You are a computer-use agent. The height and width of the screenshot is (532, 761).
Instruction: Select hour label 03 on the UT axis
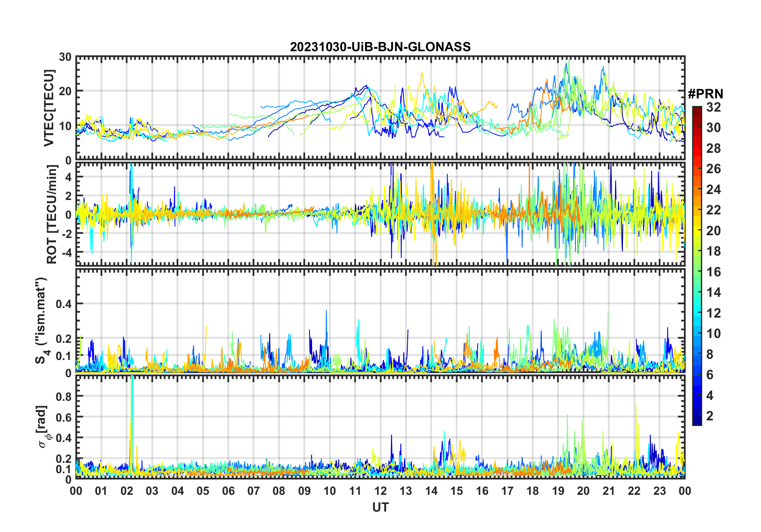pos(152,491)
